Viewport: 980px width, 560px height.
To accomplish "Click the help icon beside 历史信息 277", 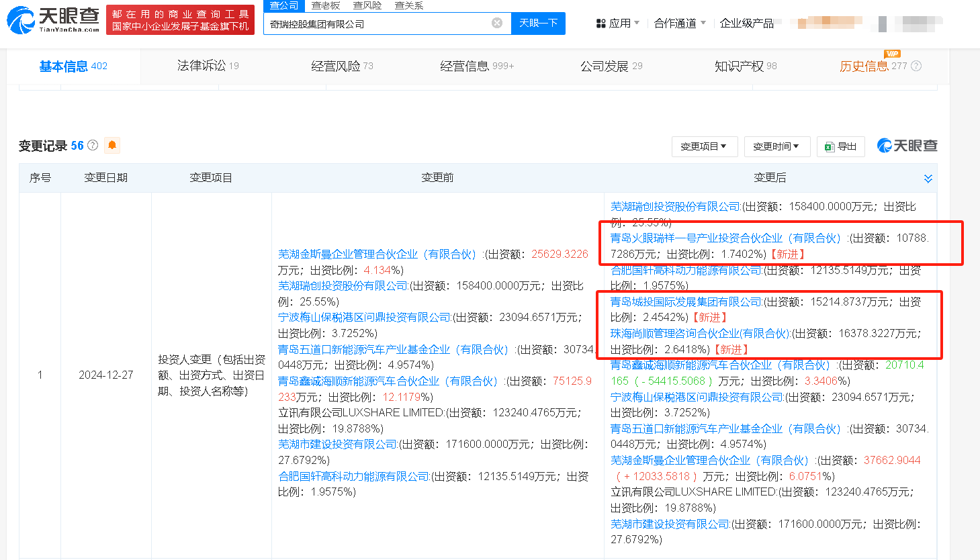I will point(916,66).
